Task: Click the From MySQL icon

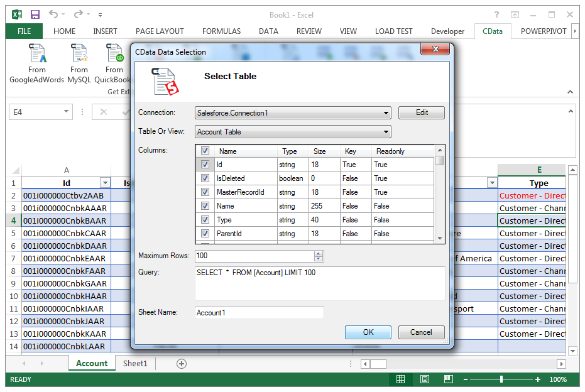Action: (79, 53)
